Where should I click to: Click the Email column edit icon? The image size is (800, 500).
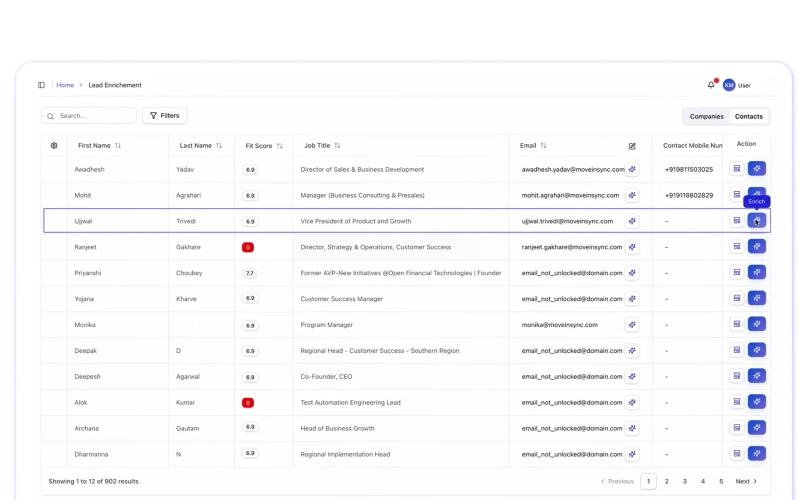click(x=632, y=146)
